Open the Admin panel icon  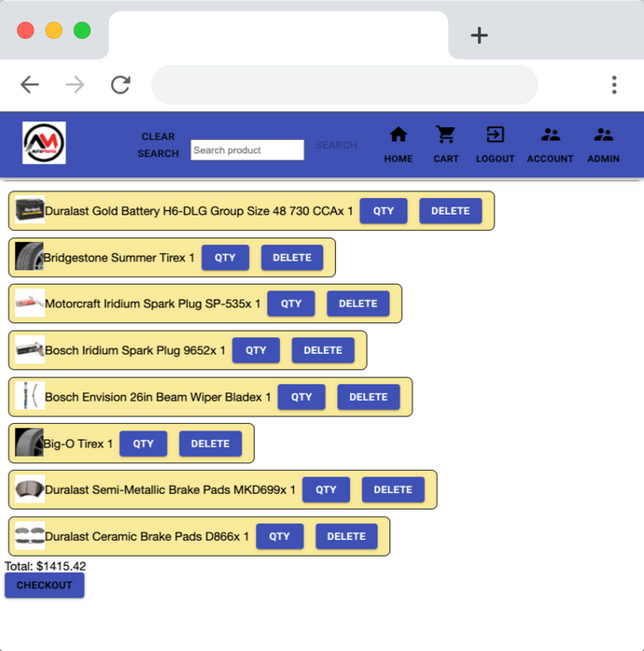click(x=603, y=135)
